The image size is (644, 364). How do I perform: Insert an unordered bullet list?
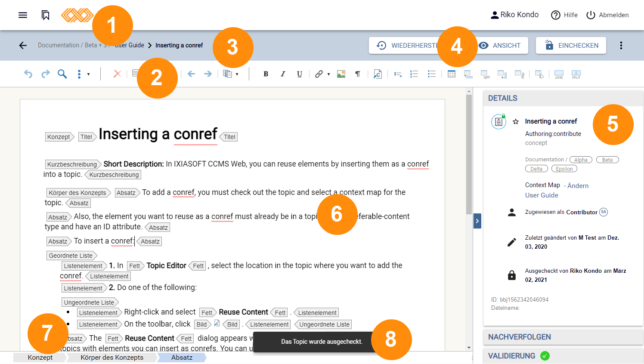[x=432, y=74]
